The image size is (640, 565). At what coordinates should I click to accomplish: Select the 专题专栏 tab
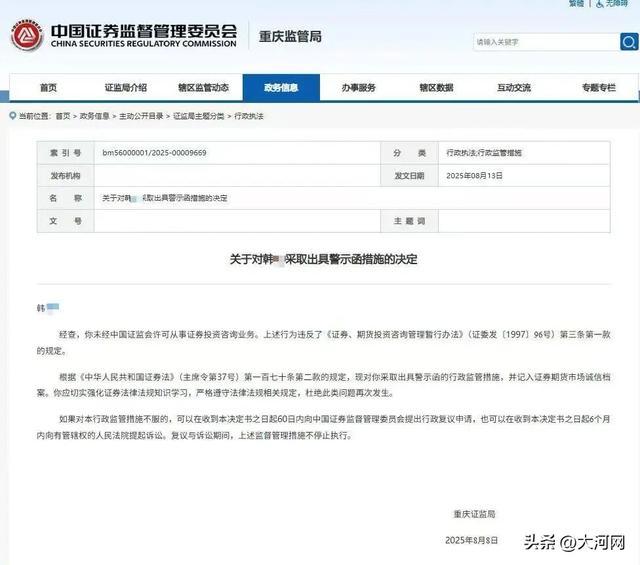click(x=598, y=88)
